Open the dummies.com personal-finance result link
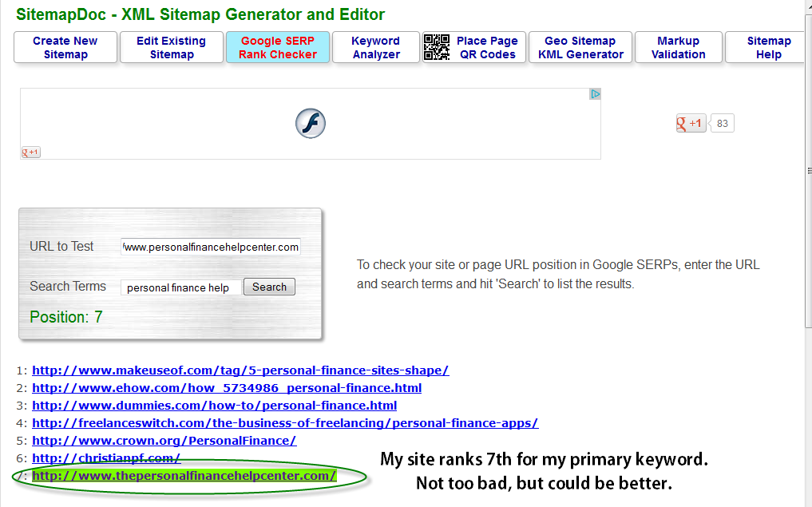Image resolution: width=812 pixels, height=507 pixels. (215, 406)
